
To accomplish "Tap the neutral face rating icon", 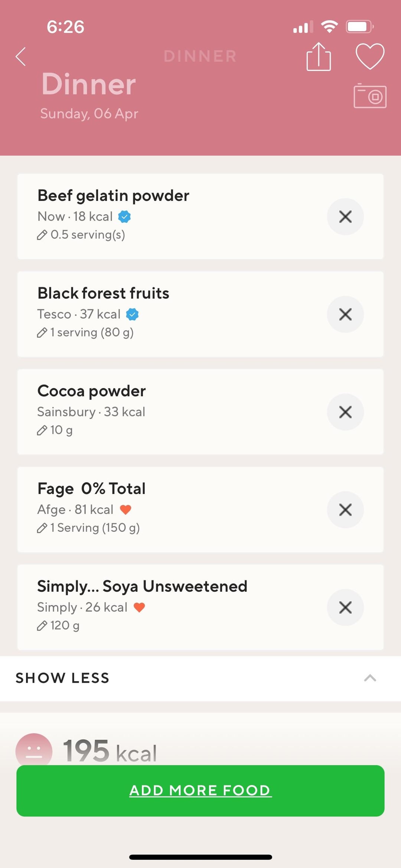I will pyautogui.click(x=34, y=750).
